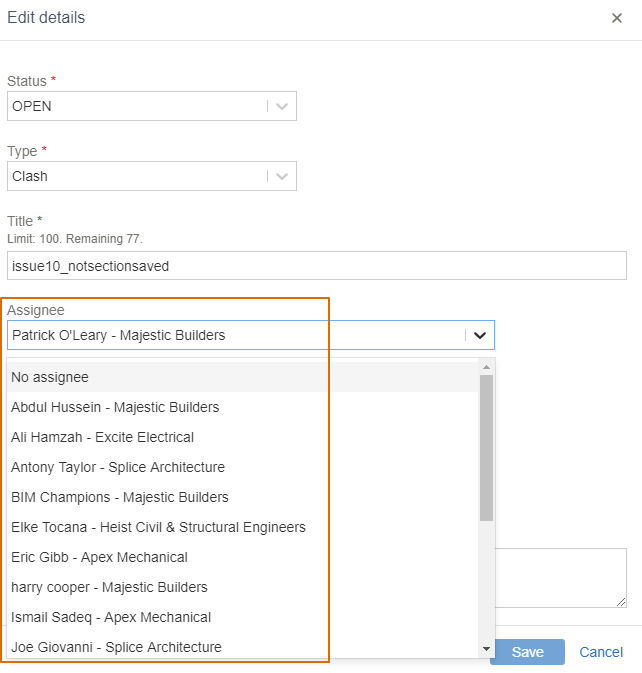Select Eric Gibb - Apex Mechanical

pyautogui.click(x=242, y=557)
